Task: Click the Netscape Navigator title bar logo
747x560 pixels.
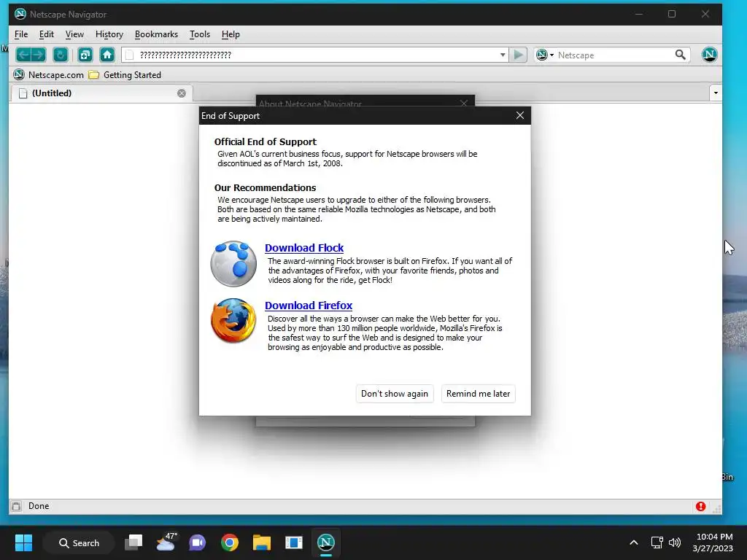Action: click(x=20, y=14)
